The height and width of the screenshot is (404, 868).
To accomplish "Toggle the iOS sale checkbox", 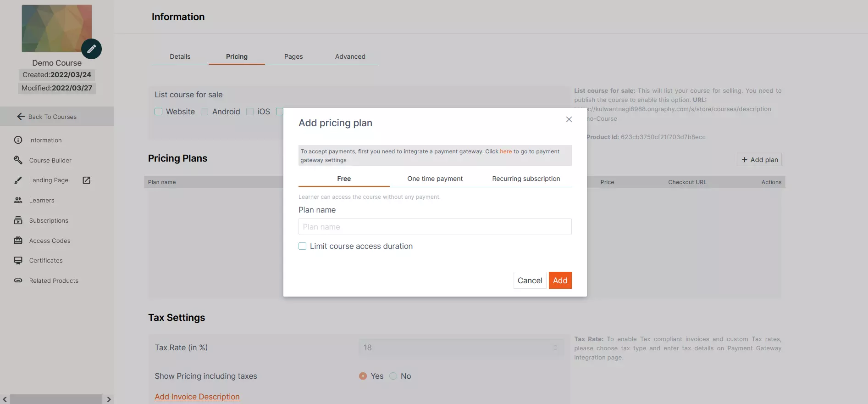I will 250,112.
